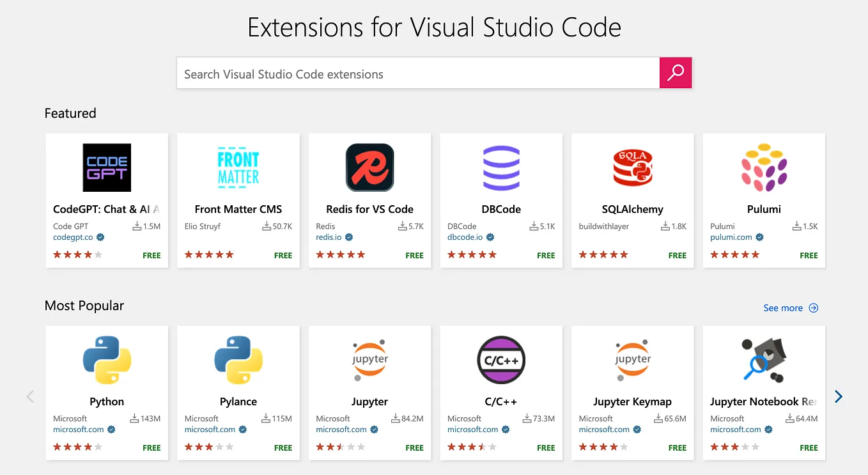Click the star rating on Python card
Image resolution: width=868 pixels, height=475 pixels.
click(77, 447)
